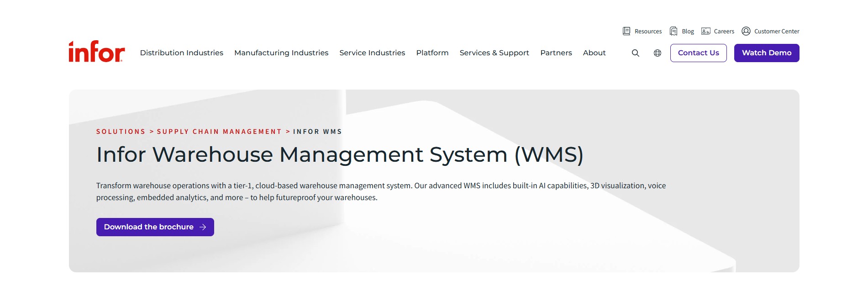
Task: Click the Customer Center profile icon
Action: [746, 31]
